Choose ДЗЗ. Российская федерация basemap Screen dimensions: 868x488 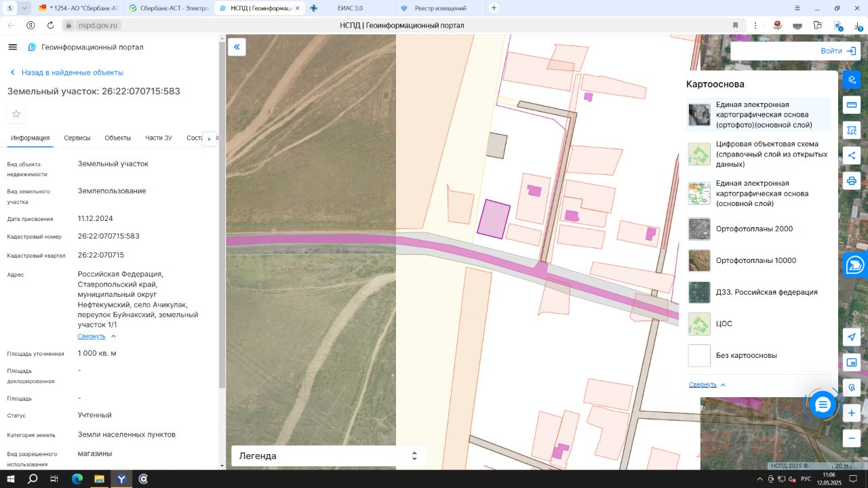758,292
